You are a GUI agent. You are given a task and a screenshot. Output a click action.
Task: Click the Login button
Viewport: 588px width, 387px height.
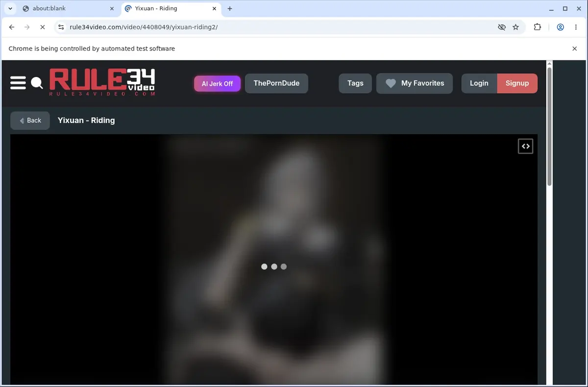479,83
